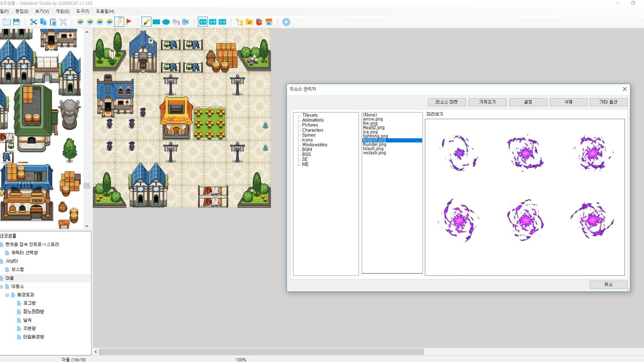The height and width of the screenshot is (362, 644).
Task: Click the copy icon in toolbar
Action: (43, 22)
